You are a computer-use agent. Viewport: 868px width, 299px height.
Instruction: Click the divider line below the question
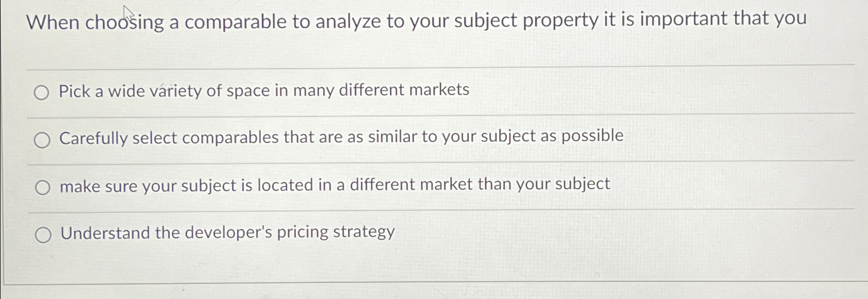click(x=433, y=67)
